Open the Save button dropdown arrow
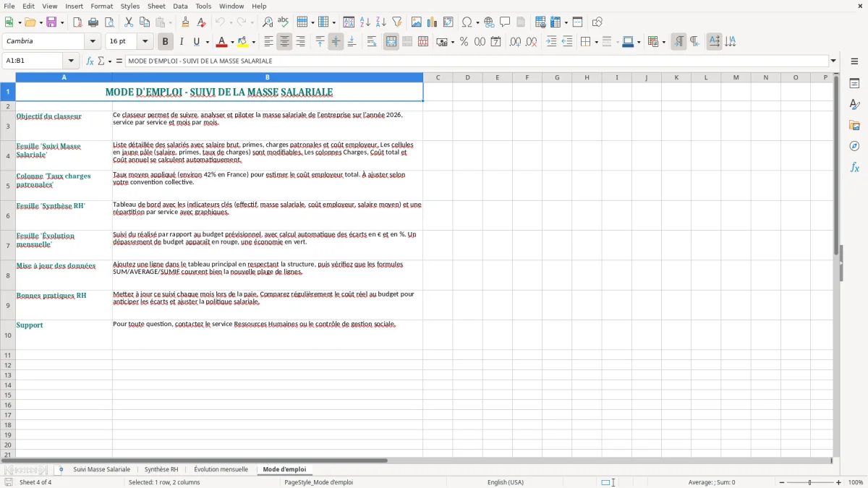Image resolution: width=868 pixels, height=488 pixels. (62, 22)
